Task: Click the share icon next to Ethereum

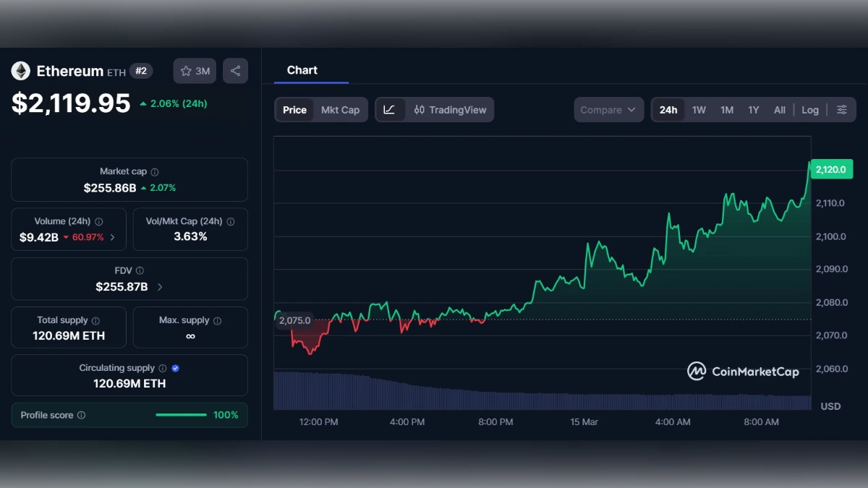Action: [x=235, y=70]
